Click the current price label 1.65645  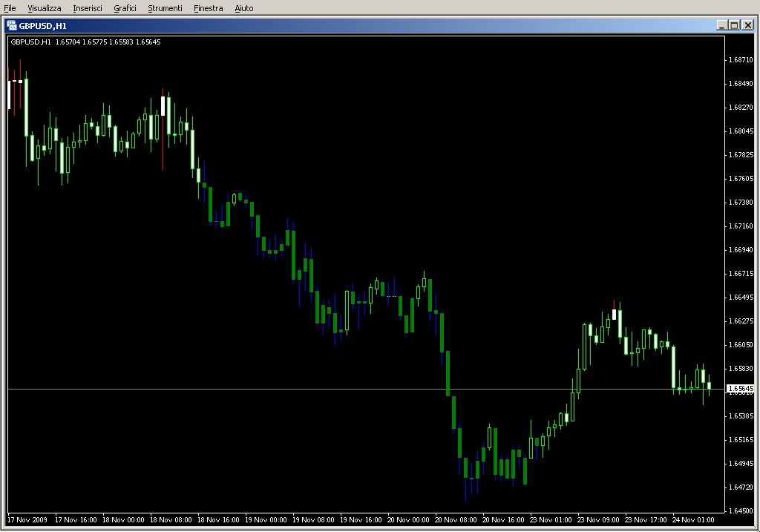tap(740, 389)
